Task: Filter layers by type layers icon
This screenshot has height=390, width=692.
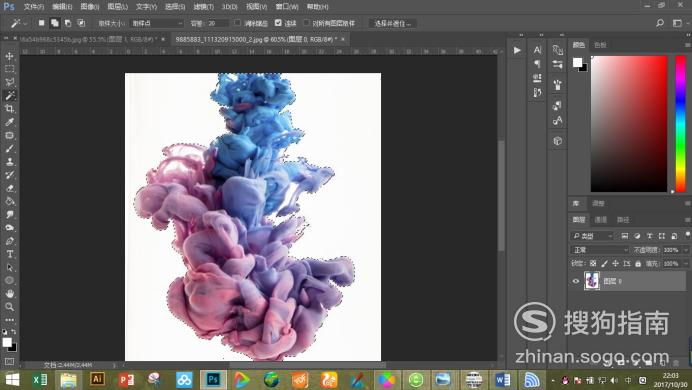Action: click(x=649, y=236)
